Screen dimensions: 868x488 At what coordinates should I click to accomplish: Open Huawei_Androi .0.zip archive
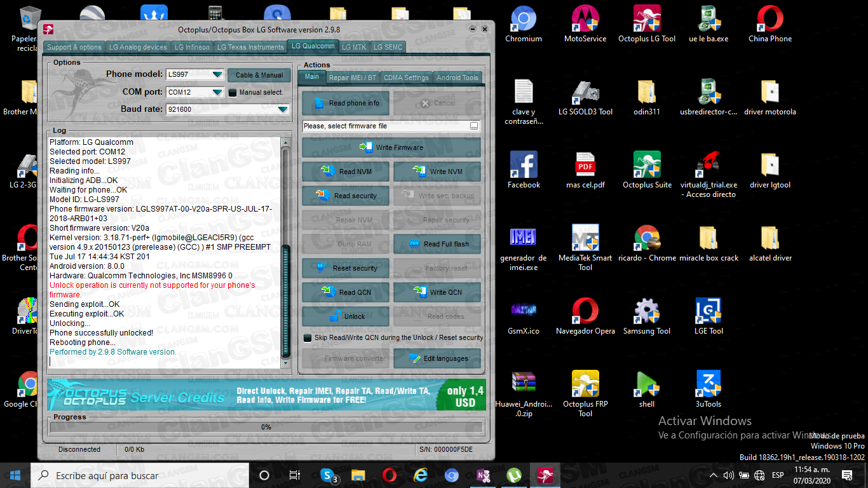[x=524, y=394]
